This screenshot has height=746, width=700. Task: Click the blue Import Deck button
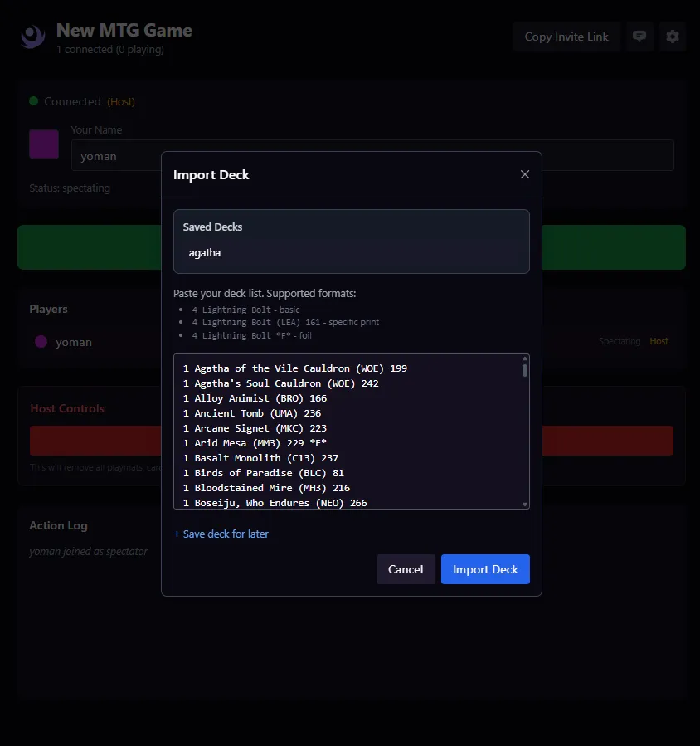(485, 569)
